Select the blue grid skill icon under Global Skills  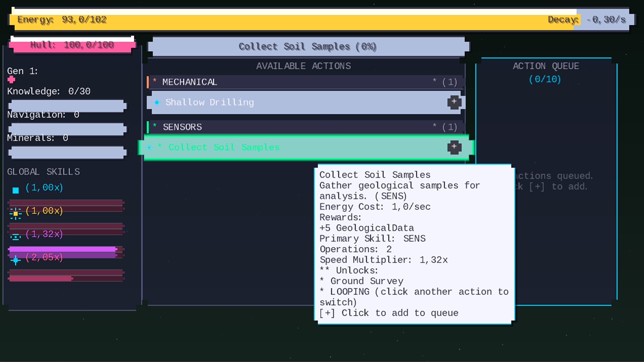tap(15, 190)
